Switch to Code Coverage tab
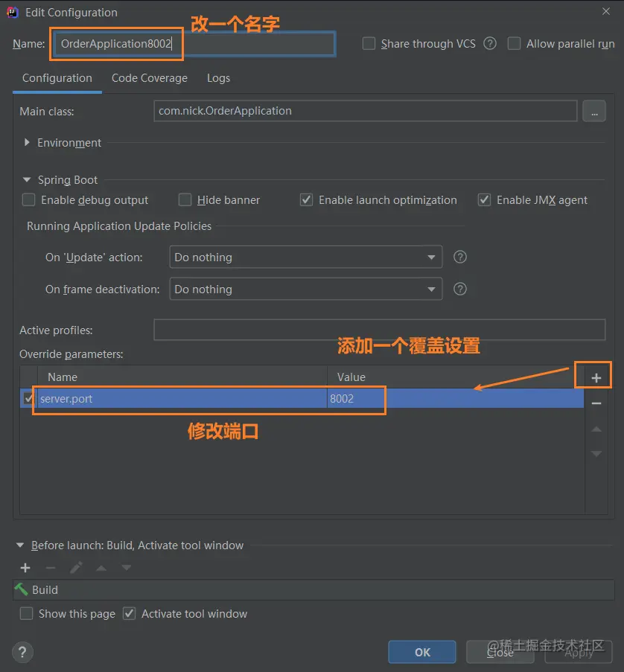 coord(149,78)
